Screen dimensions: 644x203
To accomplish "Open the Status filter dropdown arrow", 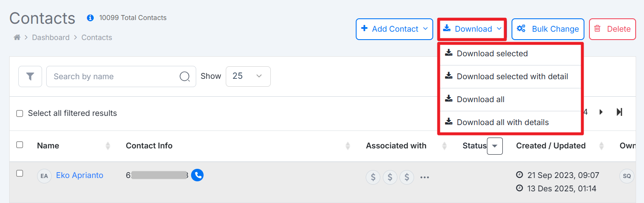I will click(495, 146).
